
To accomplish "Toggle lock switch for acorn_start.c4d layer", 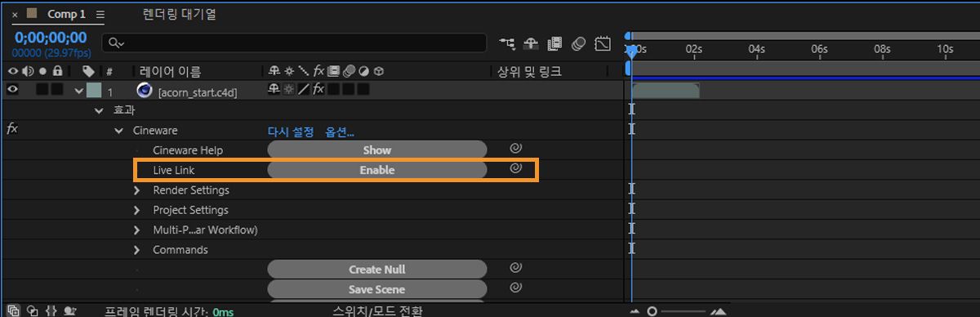I will [x=56, y=90].
